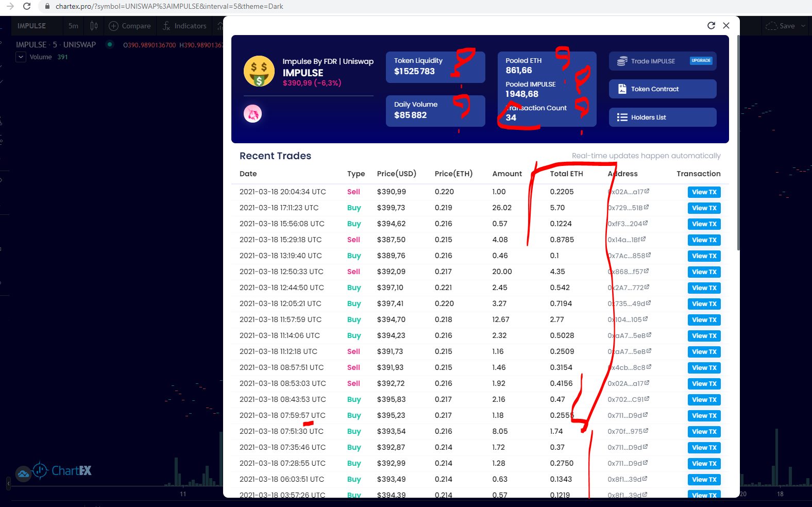812x507 pixels.
Task: Open address 0x729...51B link
Action: pos(628,208)
